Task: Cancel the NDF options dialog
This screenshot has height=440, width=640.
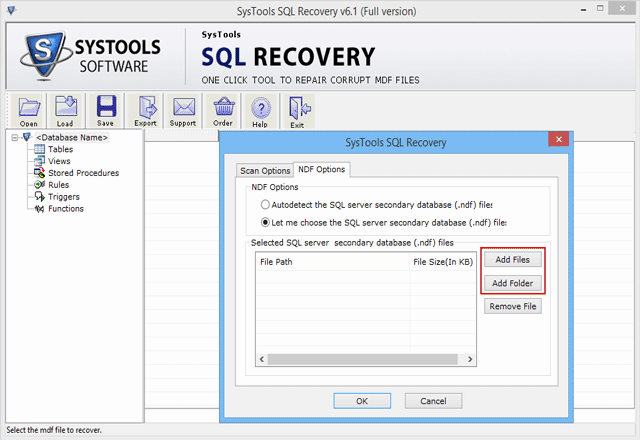Action: point(433,401)
